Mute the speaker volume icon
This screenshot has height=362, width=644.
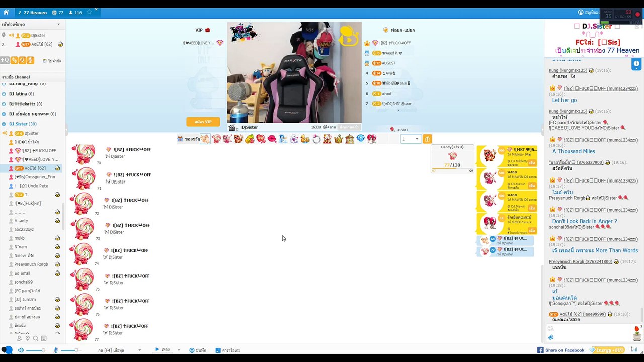point(21,350)
